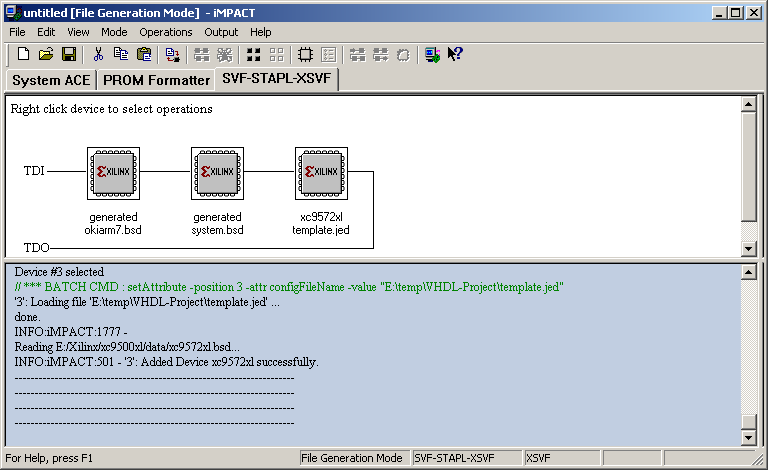Click the 'generated okiarm7.bsd' label
Screen dimensions: 768x470
point(113,223)
